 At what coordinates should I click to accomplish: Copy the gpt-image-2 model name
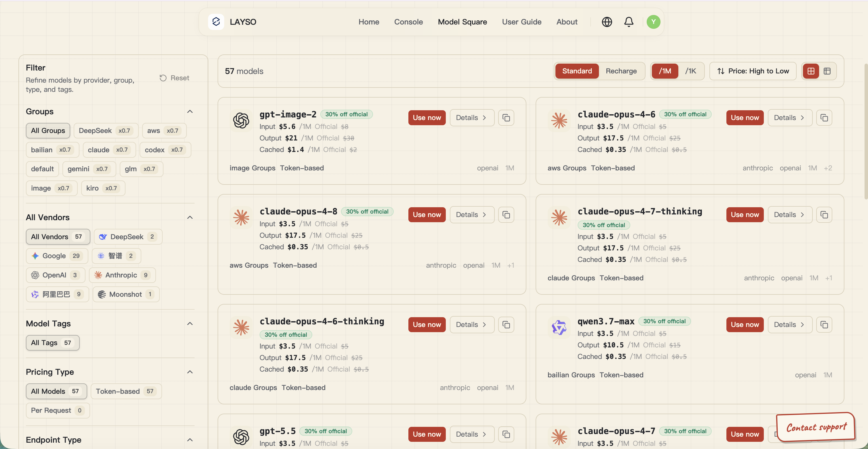click(x=506, y=118)
